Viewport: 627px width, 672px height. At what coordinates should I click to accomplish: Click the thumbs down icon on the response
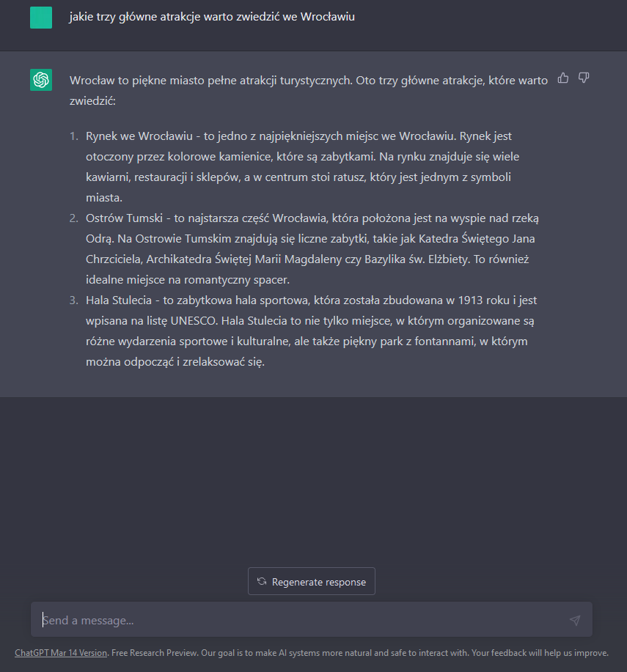pos(584,78)
